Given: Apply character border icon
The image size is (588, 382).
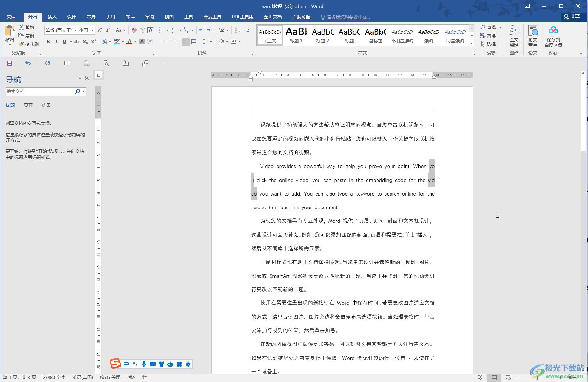Looking at the screenshot, I should coord(150,30).
